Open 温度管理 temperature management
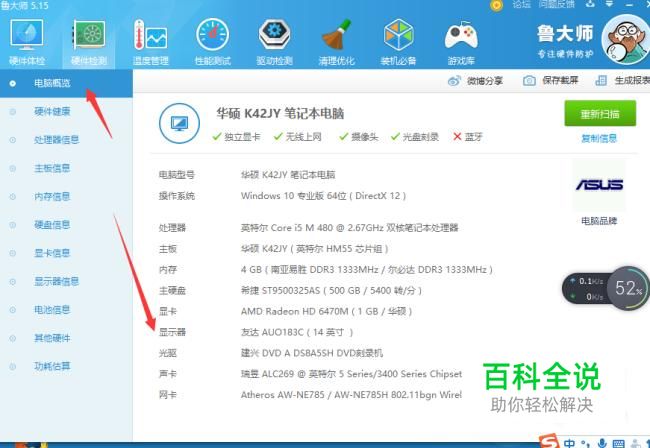The width and height of the screenshot is (650, 448). (x=150, y=41)
